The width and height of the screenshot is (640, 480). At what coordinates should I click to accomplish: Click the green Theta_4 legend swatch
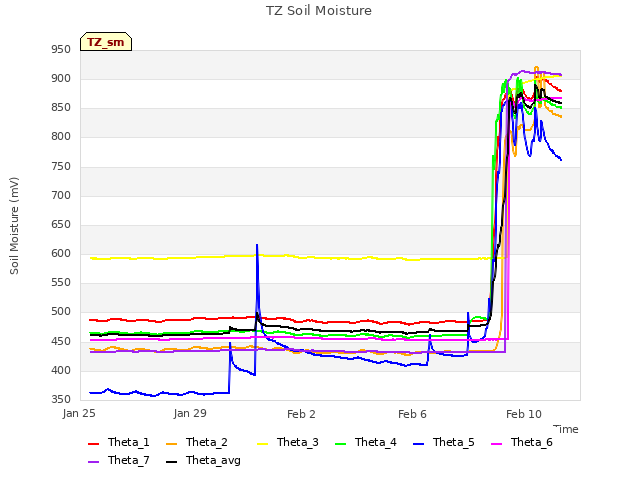[340, 444]
